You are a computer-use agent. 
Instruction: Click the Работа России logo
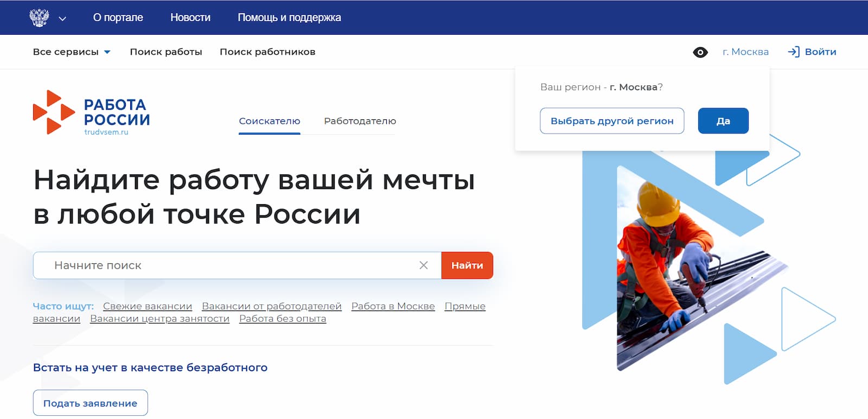pyautogui.click(x=91, y=113)
